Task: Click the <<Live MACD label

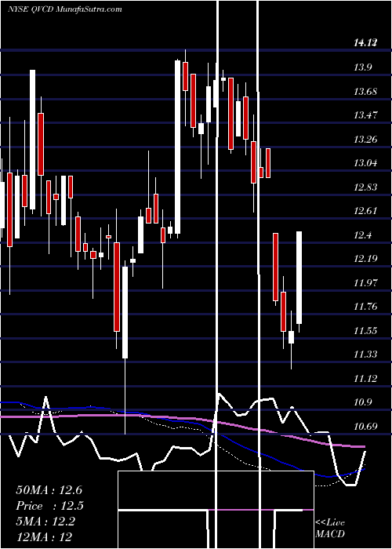Action: click(330, 529)
